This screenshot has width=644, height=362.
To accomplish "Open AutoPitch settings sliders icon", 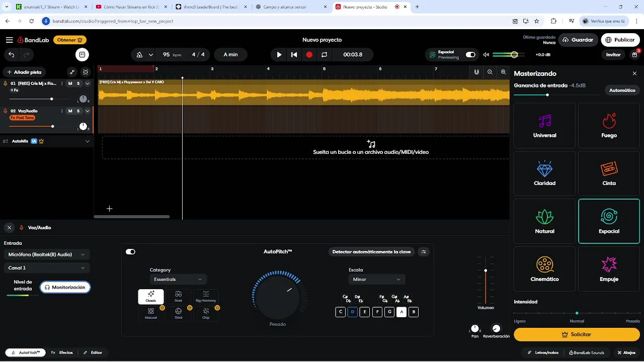I will [x=424, y=252].
